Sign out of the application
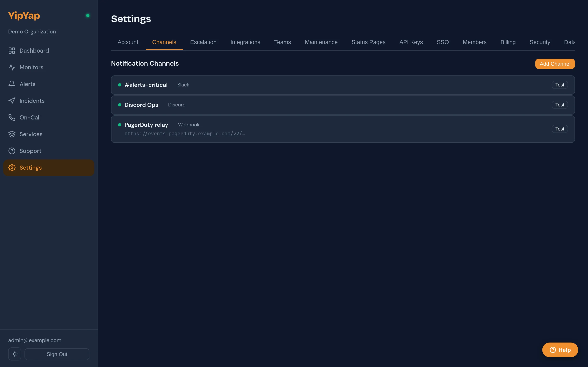 (x=57, y=354)
